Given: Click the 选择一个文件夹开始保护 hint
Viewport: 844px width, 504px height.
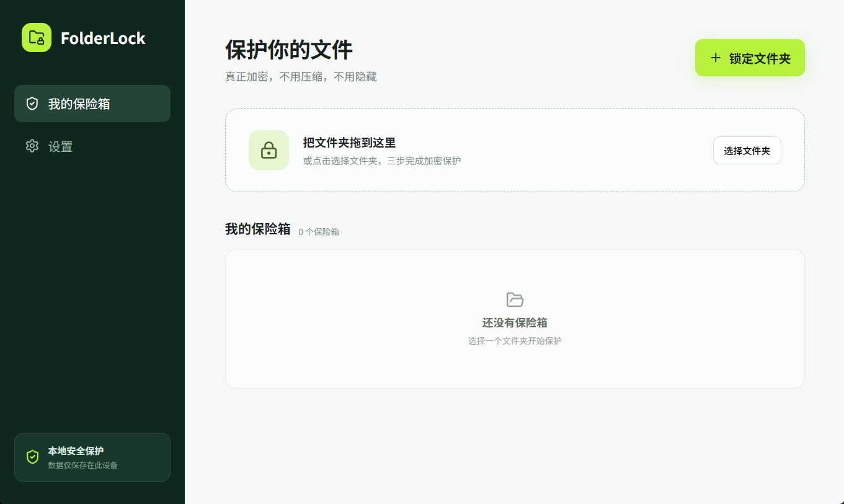Looking at the screenshot, I should click(x=515, y=341).
